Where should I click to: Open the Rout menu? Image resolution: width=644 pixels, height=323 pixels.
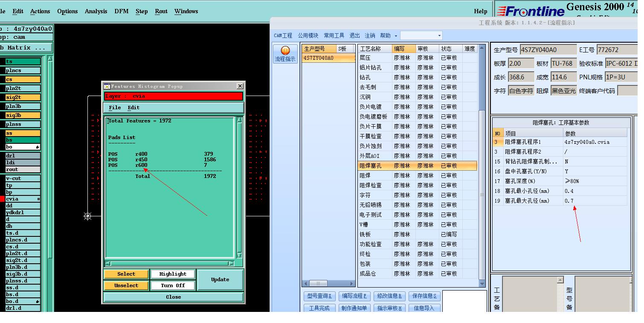point(161,12)
